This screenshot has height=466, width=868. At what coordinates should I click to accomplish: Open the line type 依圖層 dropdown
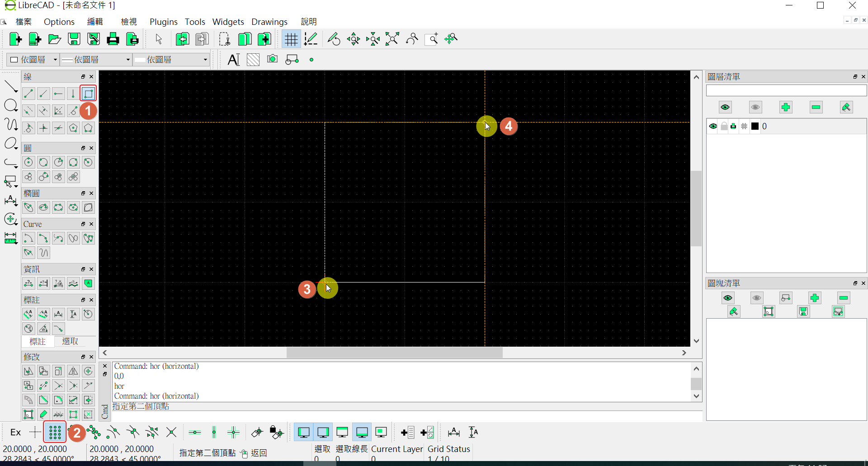tap(171, 60)
